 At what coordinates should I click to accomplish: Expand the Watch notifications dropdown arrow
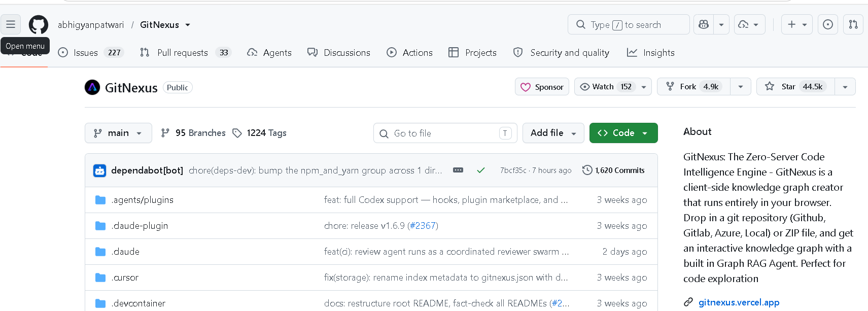644,87
